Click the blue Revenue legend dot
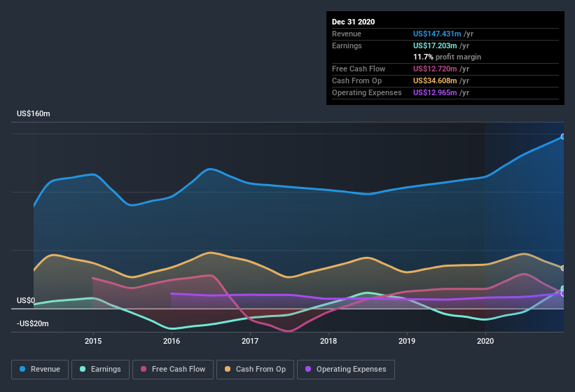The image size is (575, 392). tap(22, 369)
